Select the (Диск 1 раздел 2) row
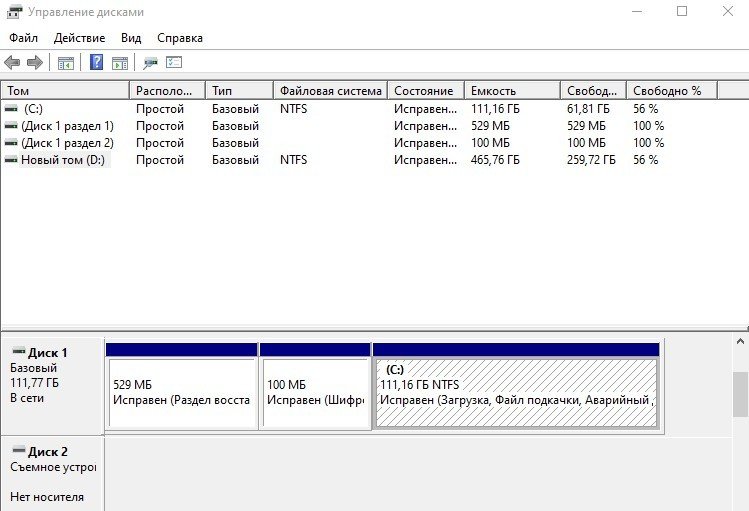 [x=359, y=143]
